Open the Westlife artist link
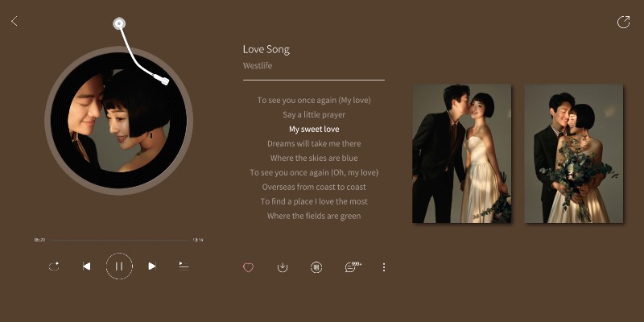 [258, 65]
